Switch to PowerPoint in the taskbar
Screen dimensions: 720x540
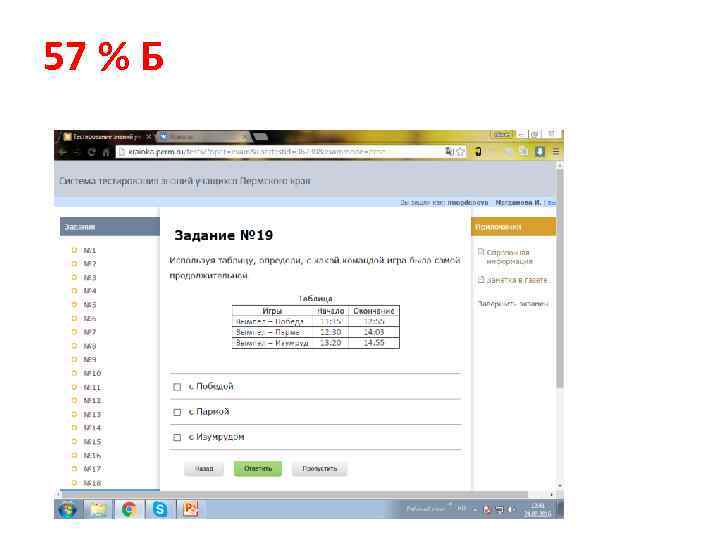tap(191, 510)
